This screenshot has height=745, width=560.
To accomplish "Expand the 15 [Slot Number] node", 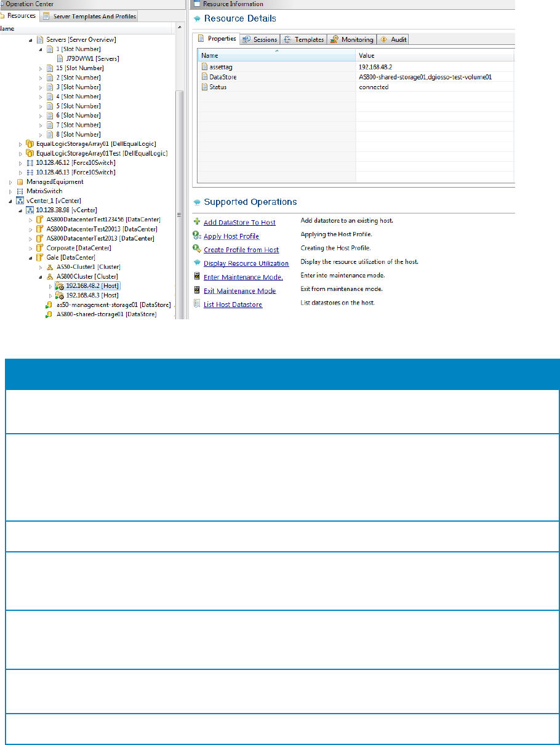I will tap(41, 68).
